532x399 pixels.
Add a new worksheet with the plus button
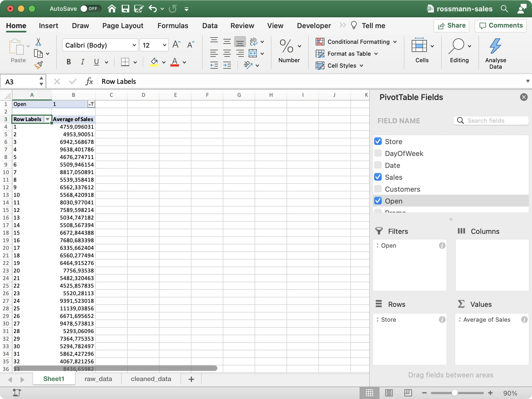point(191,379)
